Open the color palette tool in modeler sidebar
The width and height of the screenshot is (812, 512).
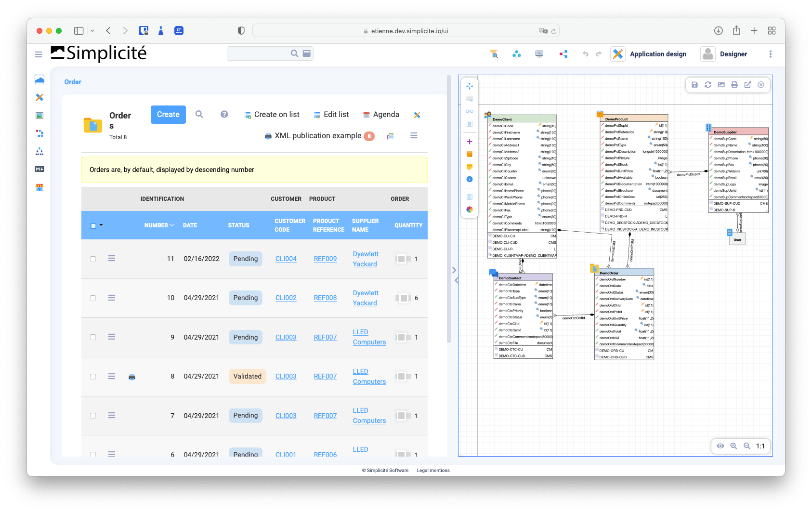click(x=470, y=210)
